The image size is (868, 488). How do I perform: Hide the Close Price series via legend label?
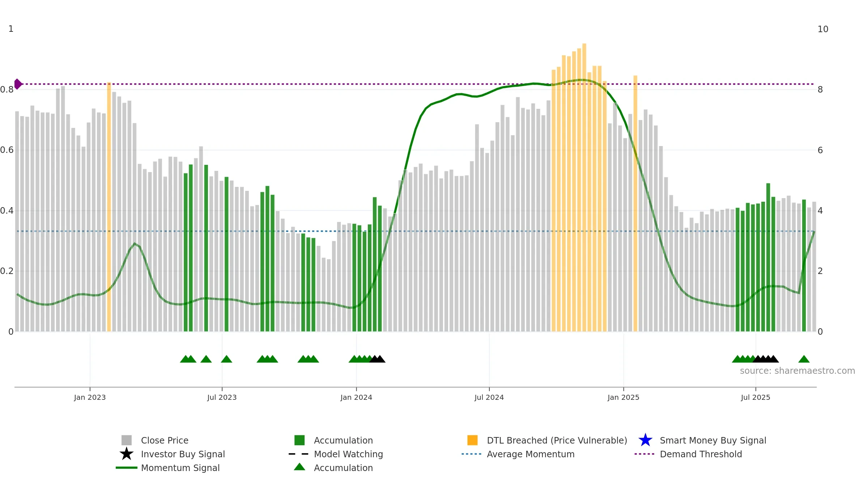[165, 440]
